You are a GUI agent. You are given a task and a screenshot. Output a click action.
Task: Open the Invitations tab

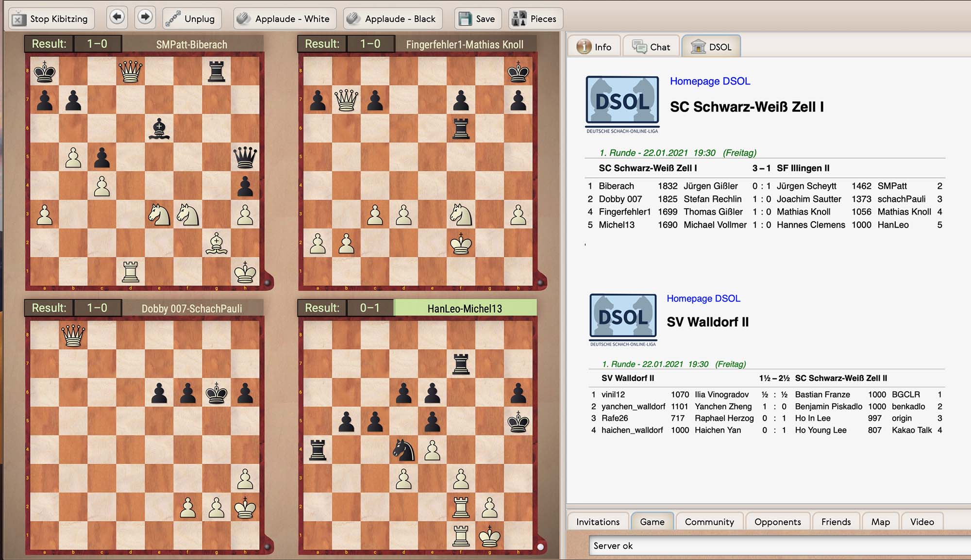point(598,522)
